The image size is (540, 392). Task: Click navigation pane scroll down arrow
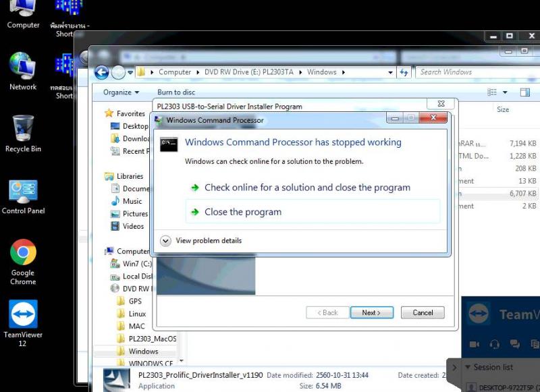coord(181,361)
